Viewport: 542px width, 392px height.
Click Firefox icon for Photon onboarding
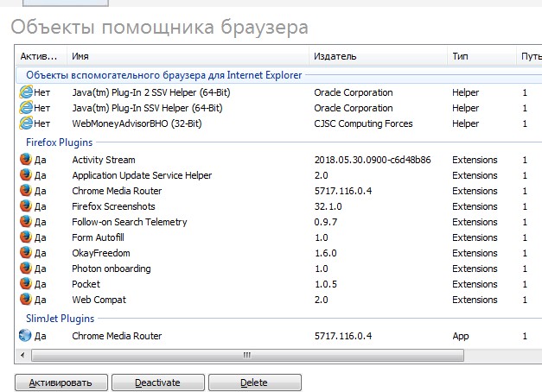pyautogui.click(x=26, y=269)
